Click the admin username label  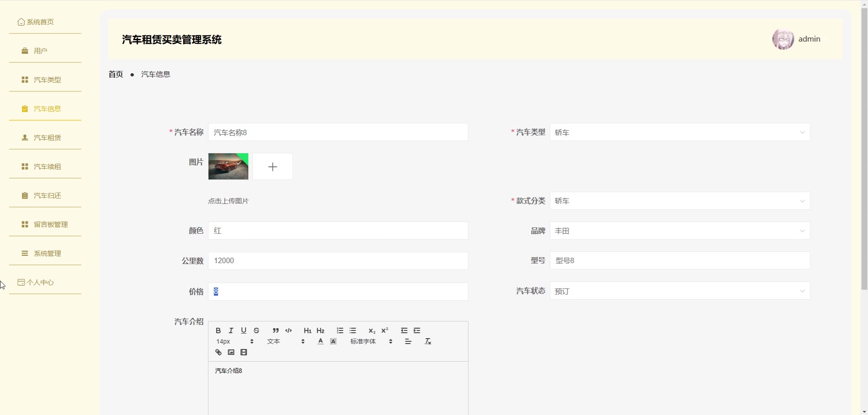(809, 39)
